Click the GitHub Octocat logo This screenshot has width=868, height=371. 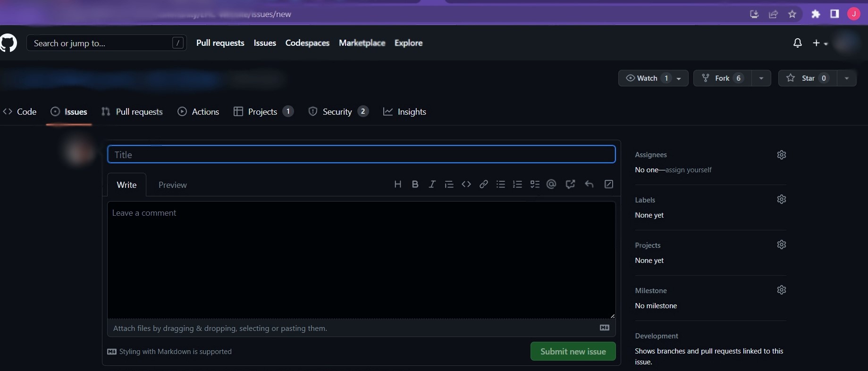point(8,43)
